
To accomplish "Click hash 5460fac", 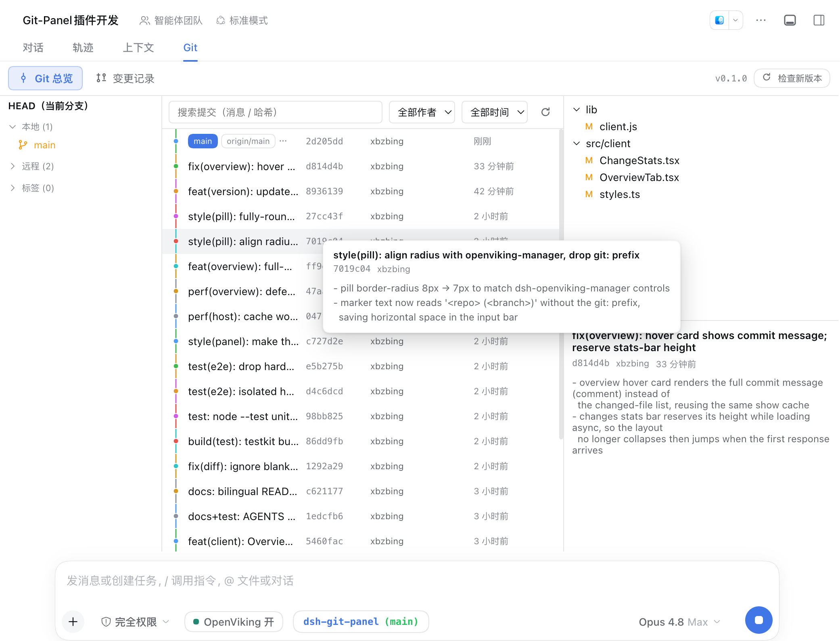I will pos(324,541).
